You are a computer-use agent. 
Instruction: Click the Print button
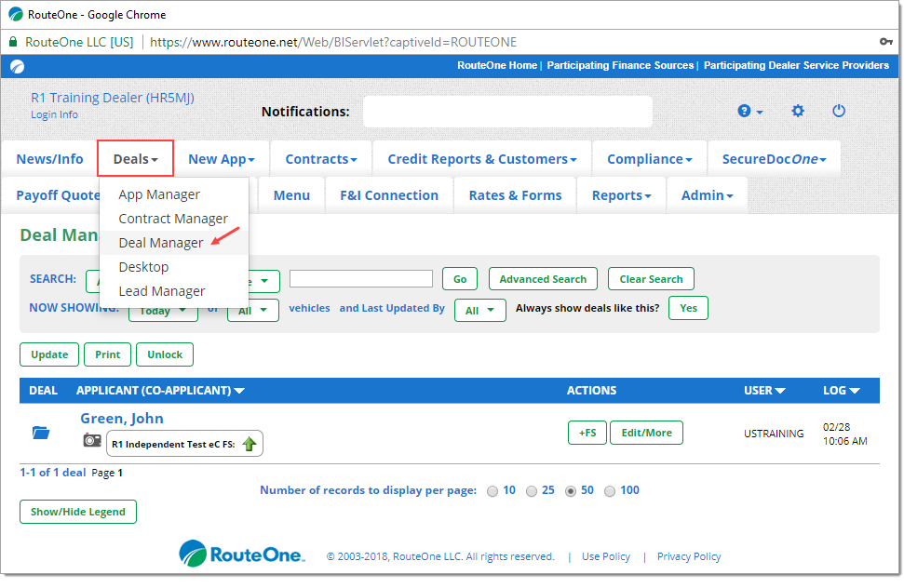pyautogui.click(x=107, y=354)
